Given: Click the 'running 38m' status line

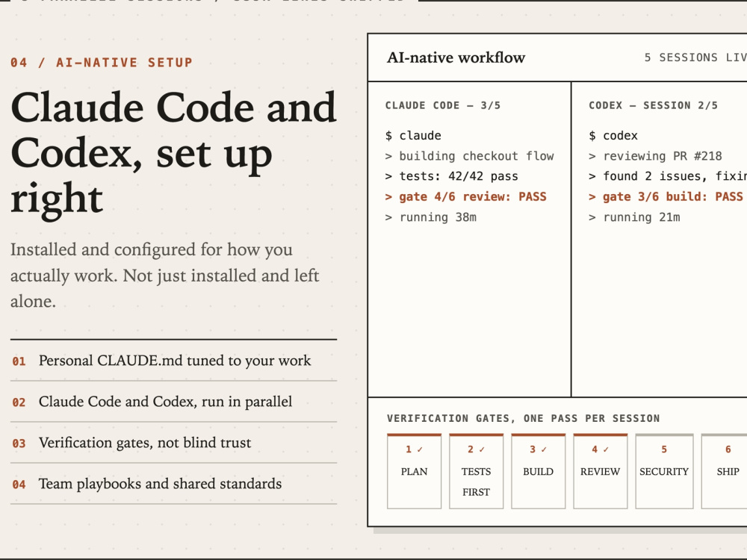Looking at the screenshot, I should coord(431,217).
